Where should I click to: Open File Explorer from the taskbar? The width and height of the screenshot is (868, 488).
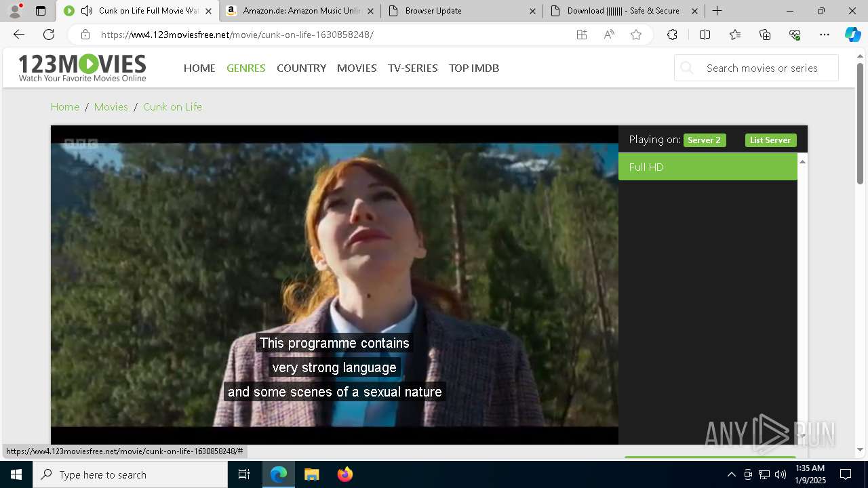click(x=311, y=474)
